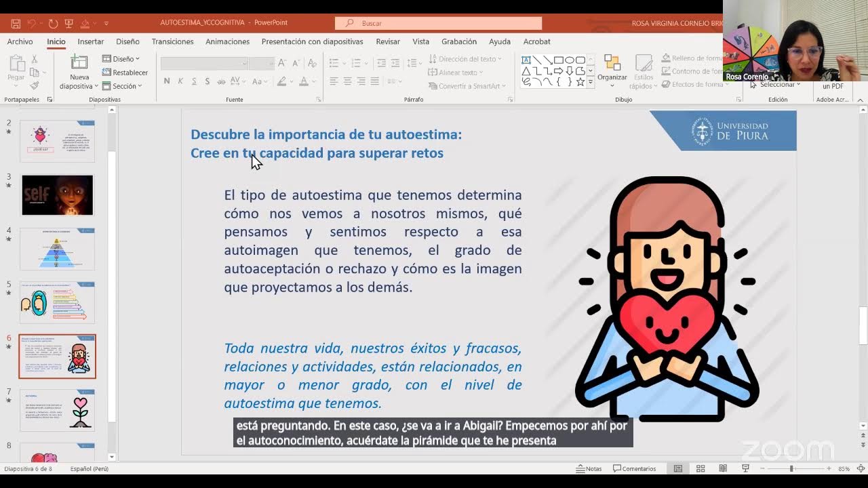Toggle italic K formatting
868x488 pixels.
click(x=180, y=81)
